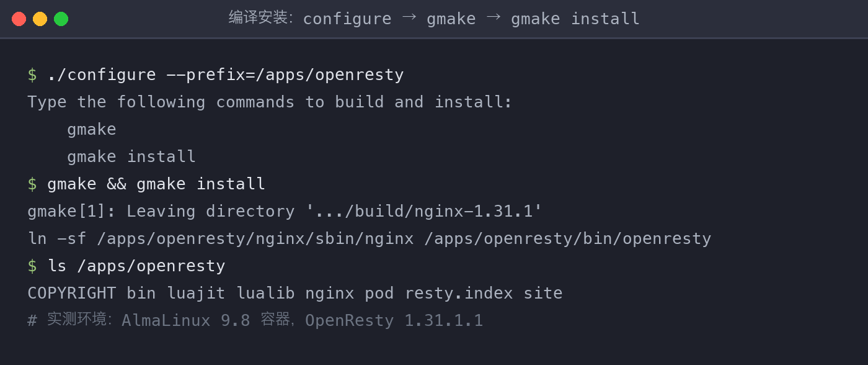The width and height of the screenshot is (868, 365).
Task: Click the 'ls /apps/openresty' command
Action: click(136, 266)
